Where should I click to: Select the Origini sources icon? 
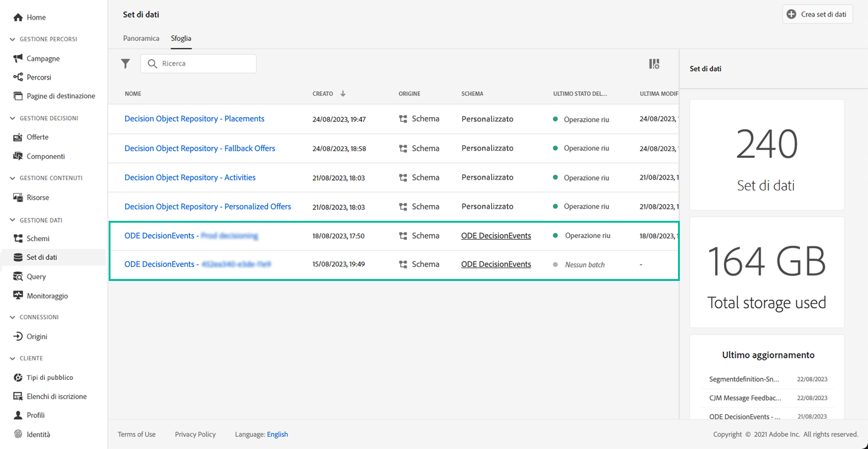[x=18, y=336]
